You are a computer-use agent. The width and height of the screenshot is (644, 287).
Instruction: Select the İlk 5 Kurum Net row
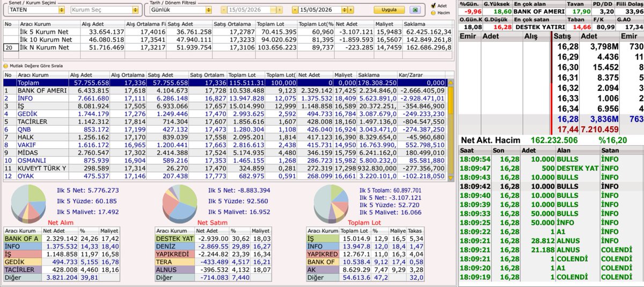pyautogui.click(x=229, y=32)
